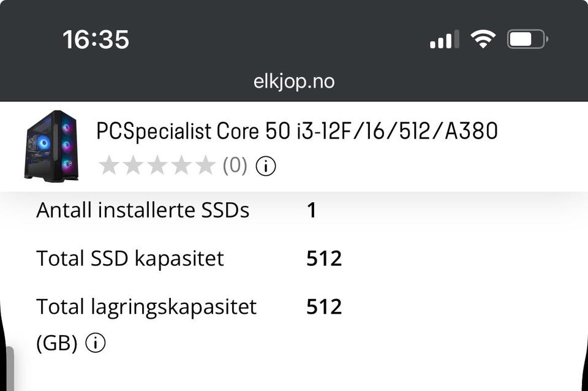The image size is (588, 391).
Task: Select the first rating star
Action: [x=109, y=165]
